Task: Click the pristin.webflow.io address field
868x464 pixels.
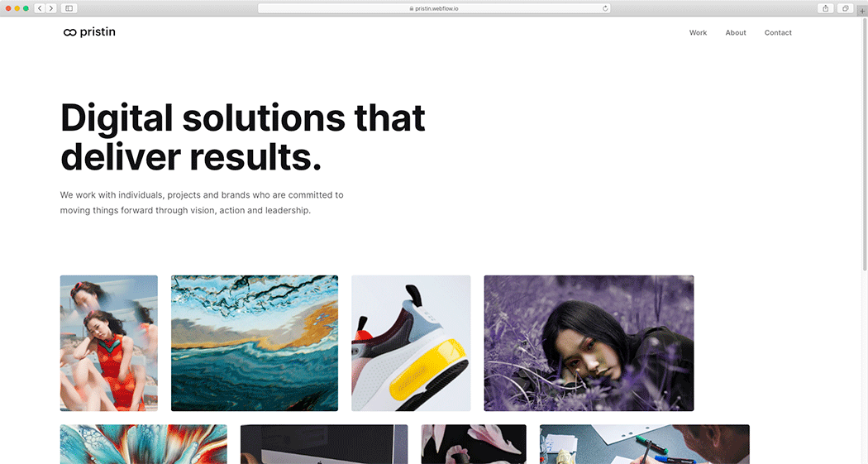Action: point(434,8)
